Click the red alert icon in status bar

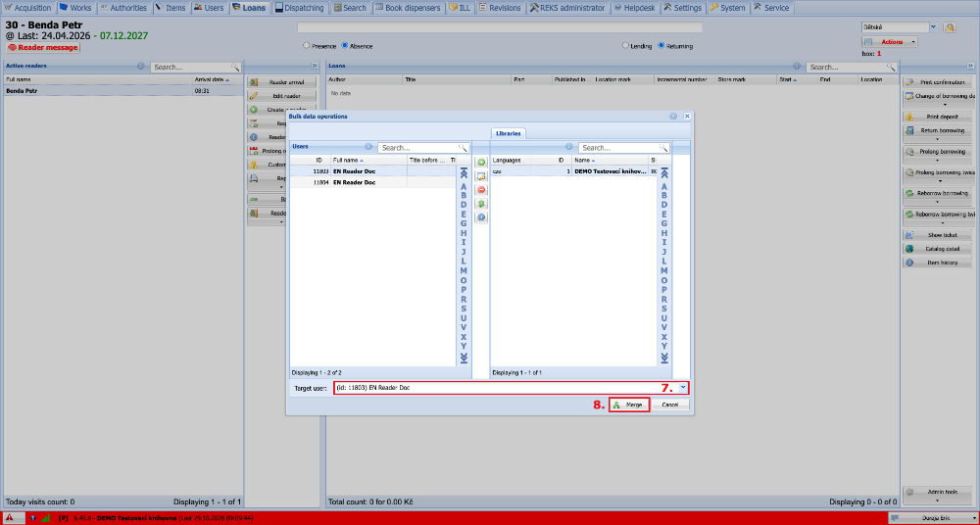(x=11, y=518)
